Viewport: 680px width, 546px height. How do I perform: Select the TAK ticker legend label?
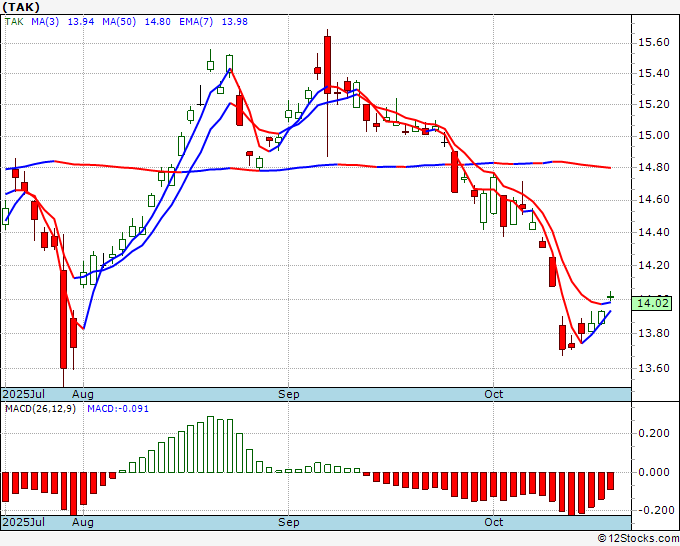14,22
